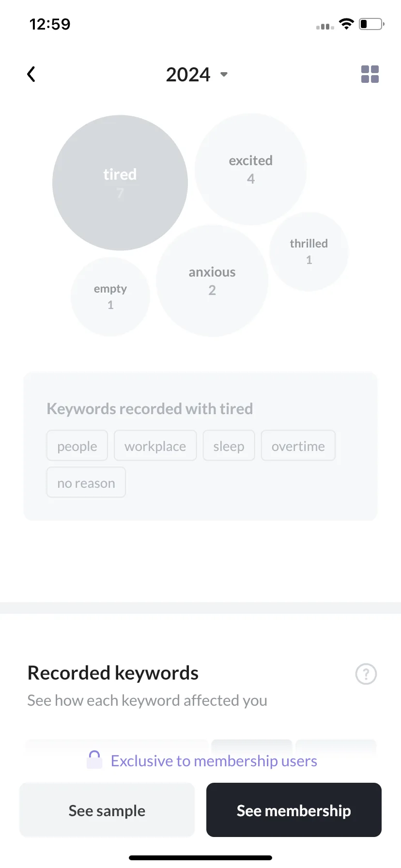Choose the overtime keyword tag

[298, 446]
